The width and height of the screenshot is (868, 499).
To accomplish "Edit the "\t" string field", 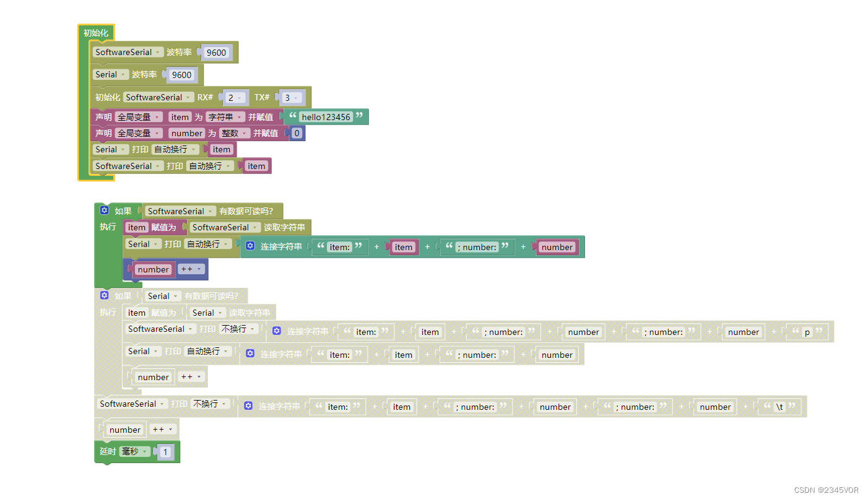I will click(x=779, y=407).
